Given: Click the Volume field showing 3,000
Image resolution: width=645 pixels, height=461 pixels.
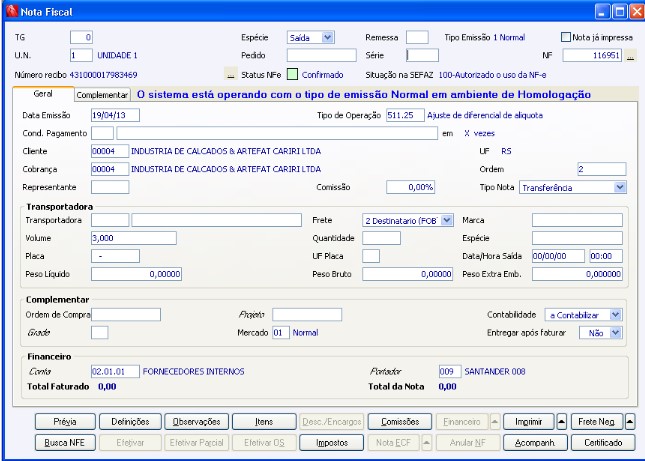Looking at the screenshot, I should coord(134,238).
